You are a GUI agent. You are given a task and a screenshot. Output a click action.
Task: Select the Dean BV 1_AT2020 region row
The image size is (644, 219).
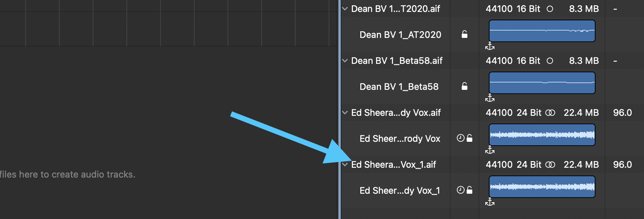click(x=492, y=34)
